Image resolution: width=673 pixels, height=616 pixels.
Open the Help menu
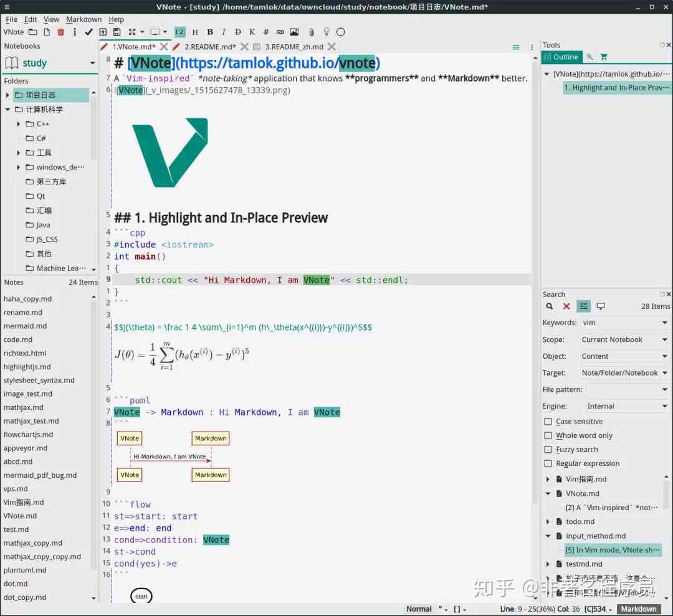tap(116, 19)
